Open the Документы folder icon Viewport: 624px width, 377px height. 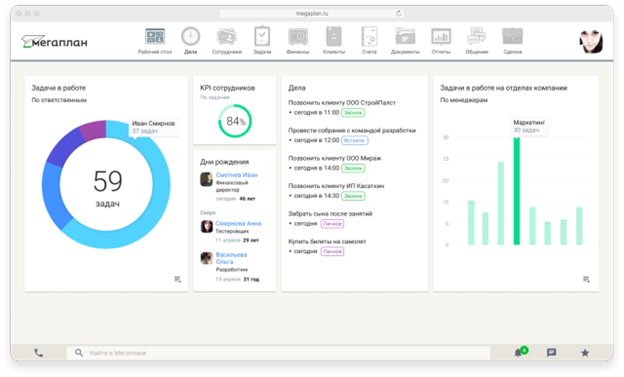[x=405, y=36]
